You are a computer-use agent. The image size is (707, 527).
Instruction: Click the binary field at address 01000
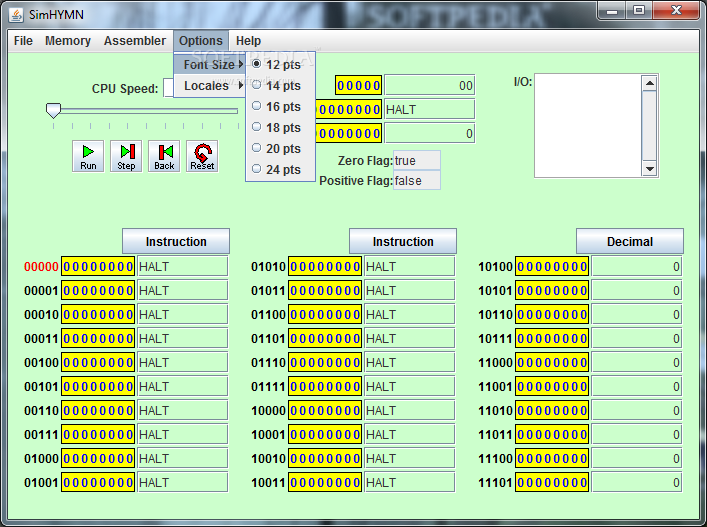point(98,458)
